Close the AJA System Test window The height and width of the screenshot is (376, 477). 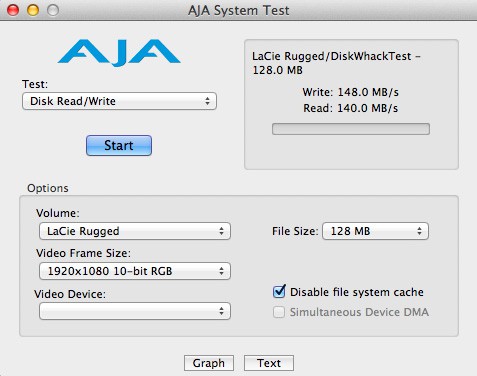13,10
